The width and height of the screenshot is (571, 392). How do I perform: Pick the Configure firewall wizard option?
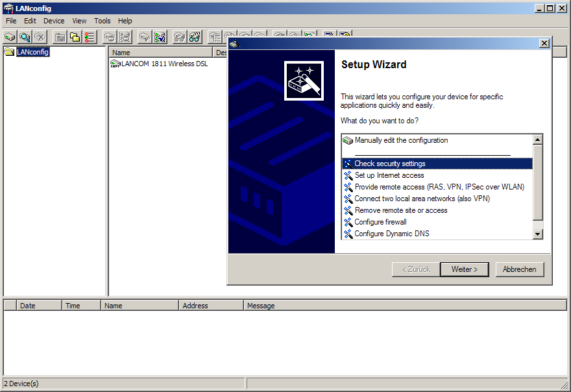(x=380, y=222)
